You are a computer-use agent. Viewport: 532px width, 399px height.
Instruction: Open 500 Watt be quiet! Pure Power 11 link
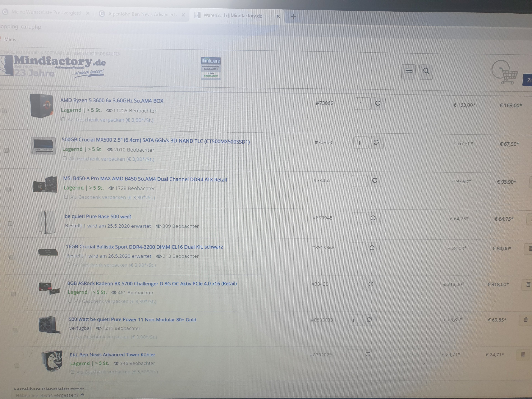[x=132, y=319]
